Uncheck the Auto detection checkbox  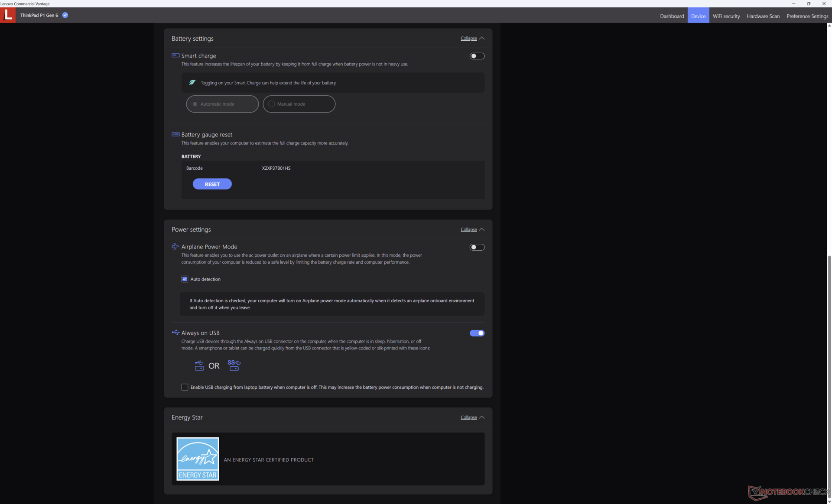(185, 279)
